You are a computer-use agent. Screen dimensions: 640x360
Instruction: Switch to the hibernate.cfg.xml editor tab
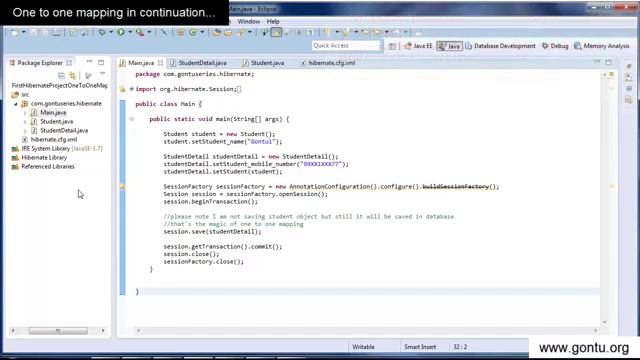pyautogui.click(x=328, y=63)
